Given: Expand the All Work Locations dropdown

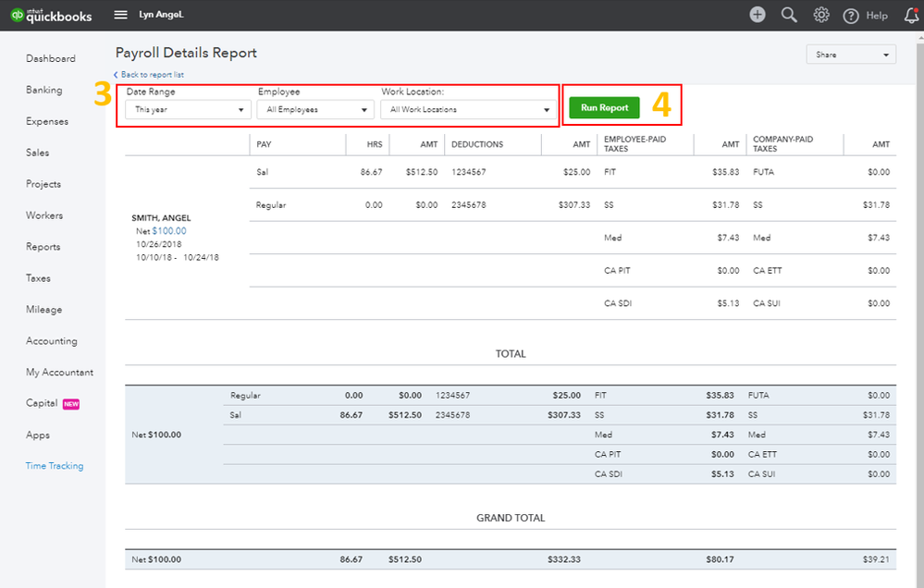Looking at the screenshot, I should coord(469,110).
